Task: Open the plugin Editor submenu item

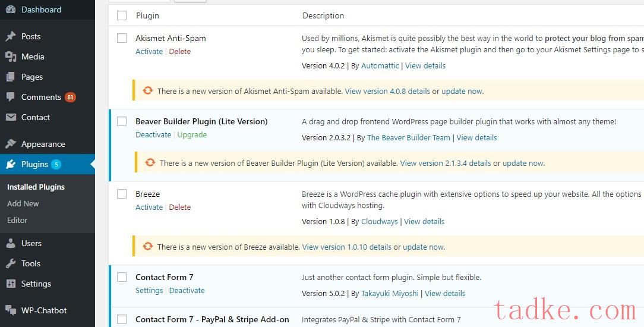Action: [17, 220]
